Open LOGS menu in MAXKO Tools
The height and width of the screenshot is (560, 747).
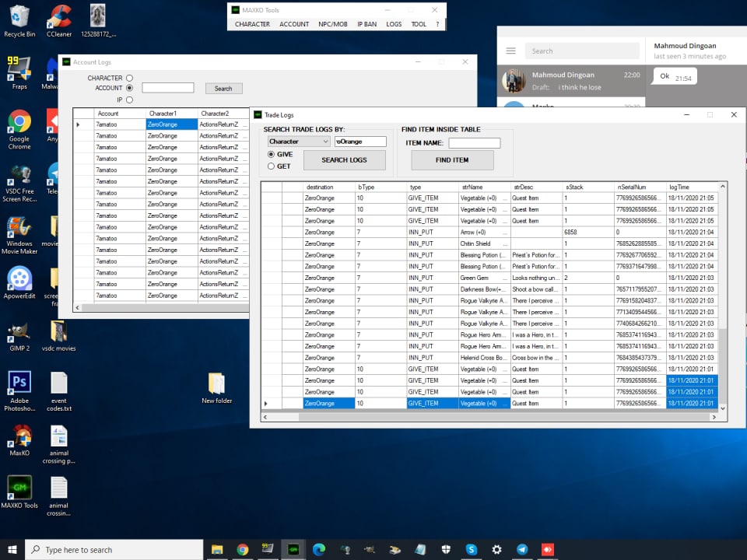tap(394, 24)
